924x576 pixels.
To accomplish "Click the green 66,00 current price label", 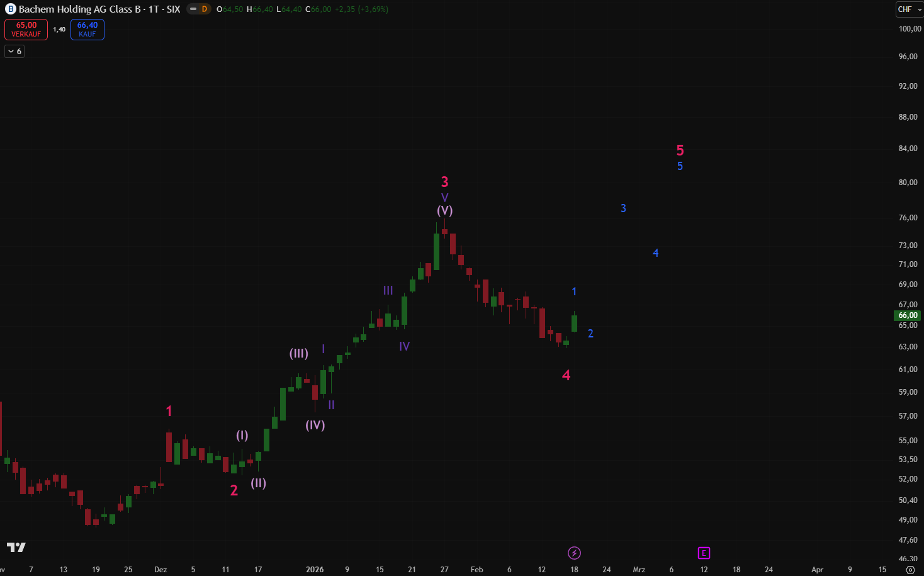I will pyautogui.click(x=908, y=315).
